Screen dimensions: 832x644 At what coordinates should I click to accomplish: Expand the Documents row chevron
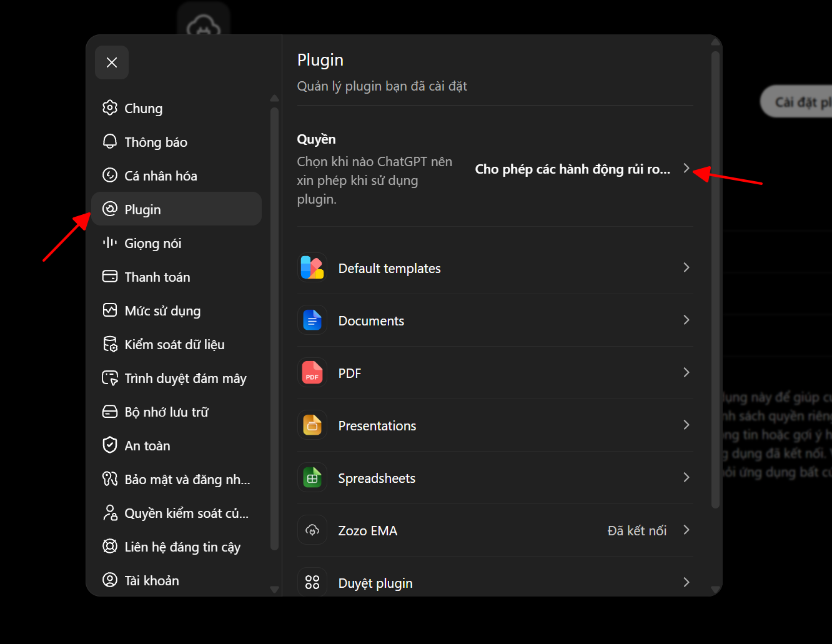[x=686, y=320]
